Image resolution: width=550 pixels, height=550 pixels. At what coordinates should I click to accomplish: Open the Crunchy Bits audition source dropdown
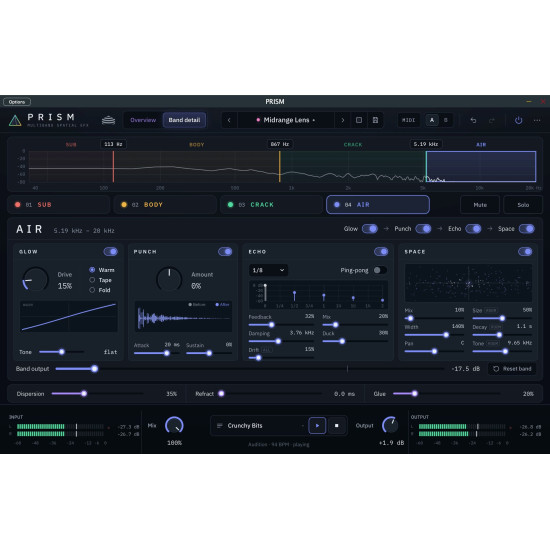pos(260,425)
